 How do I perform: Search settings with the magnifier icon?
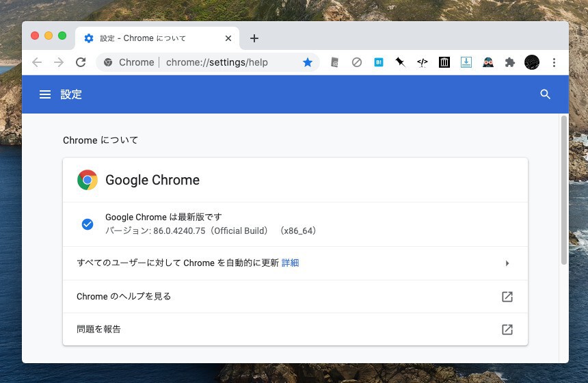[545, 94]
